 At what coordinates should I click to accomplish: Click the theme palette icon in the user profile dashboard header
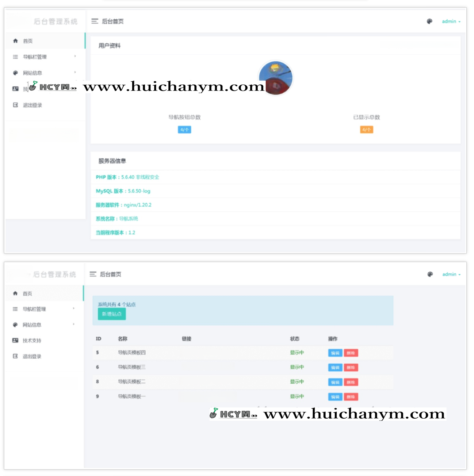click(x=429, y=21)
